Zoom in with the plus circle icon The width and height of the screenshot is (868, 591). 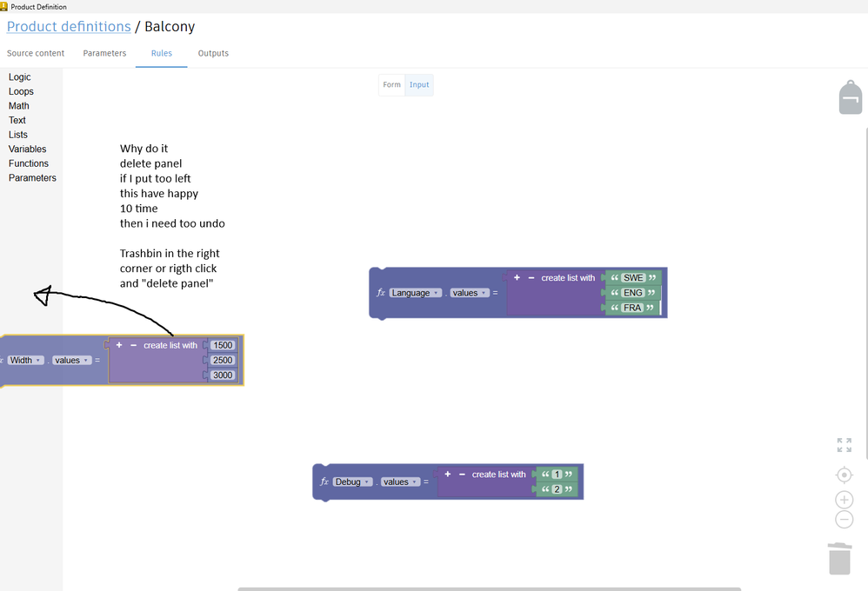(x=845, y=500)
